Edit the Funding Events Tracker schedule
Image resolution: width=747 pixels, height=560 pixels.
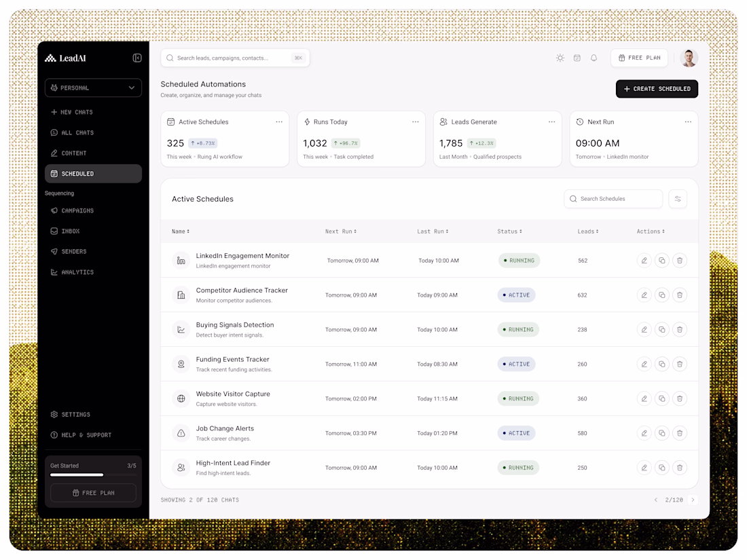(x=644, y=365)
